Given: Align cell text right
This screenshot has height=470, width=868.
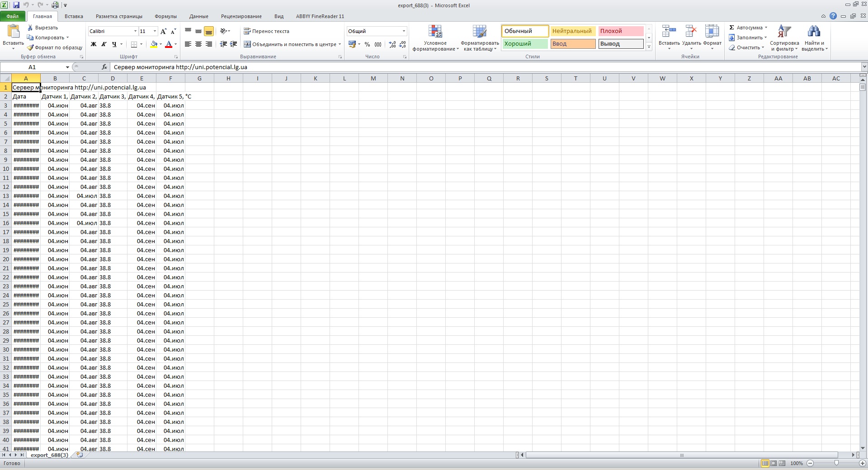Looking at the screenshot, I should (x=209, y=44).
